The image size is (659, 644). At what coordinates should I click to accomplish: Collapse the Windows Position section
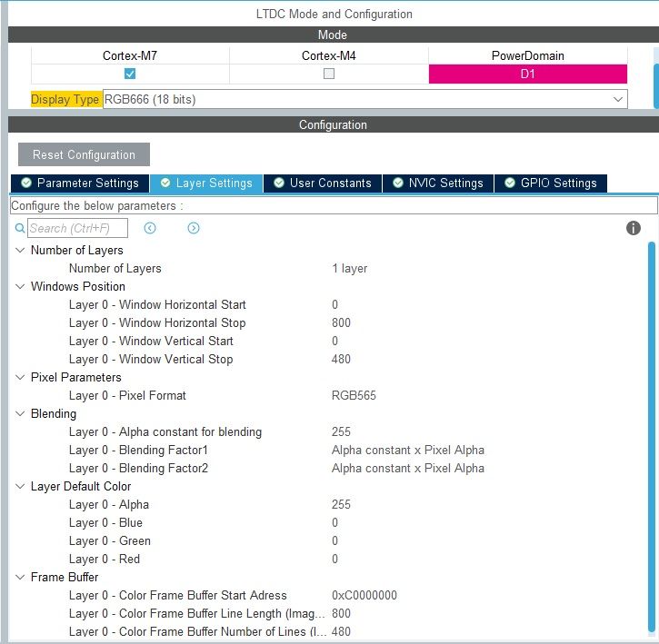point(20,286)
